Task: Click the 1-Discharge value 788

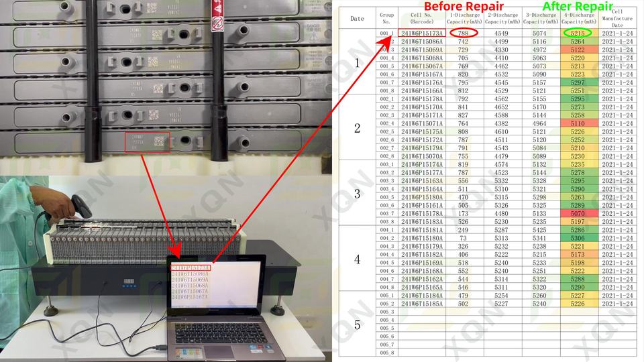Action: click(x=464, y=34)
